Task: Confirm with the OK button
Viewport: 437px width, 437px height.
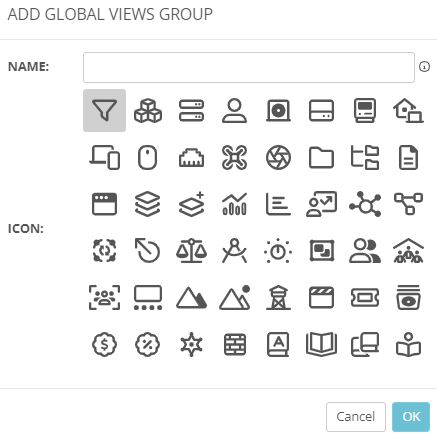Action: [411, 417]
